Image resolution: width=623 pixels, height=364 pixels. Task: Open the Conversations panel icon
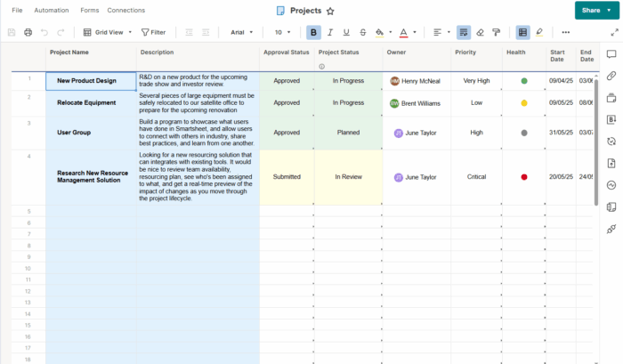[611, 54]
